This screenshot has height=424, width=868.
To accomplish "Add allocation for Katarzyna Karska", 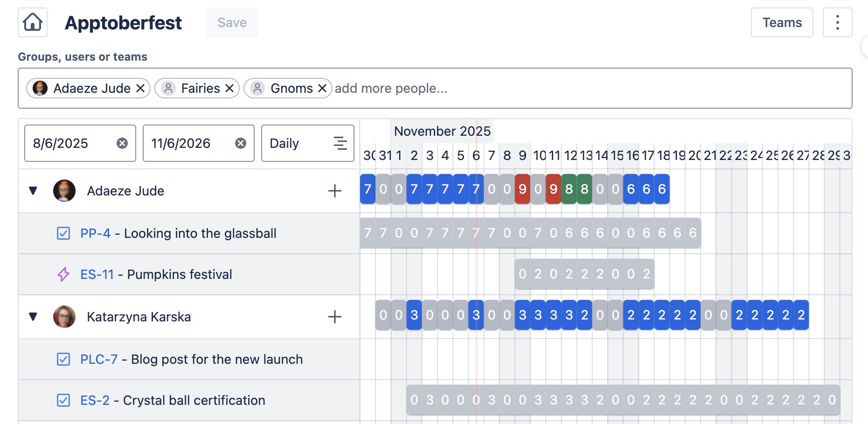I will tap(334, 317).
